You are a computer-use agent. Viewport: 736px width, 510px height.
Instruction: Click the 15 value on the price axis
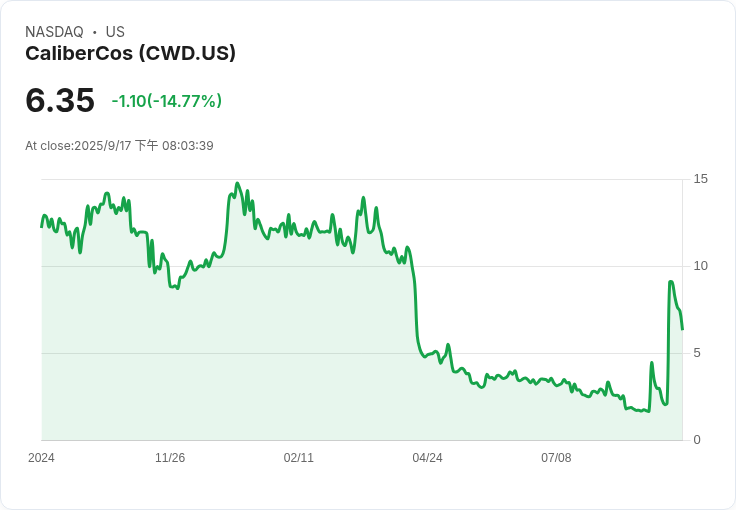click(x=701, y=179)
